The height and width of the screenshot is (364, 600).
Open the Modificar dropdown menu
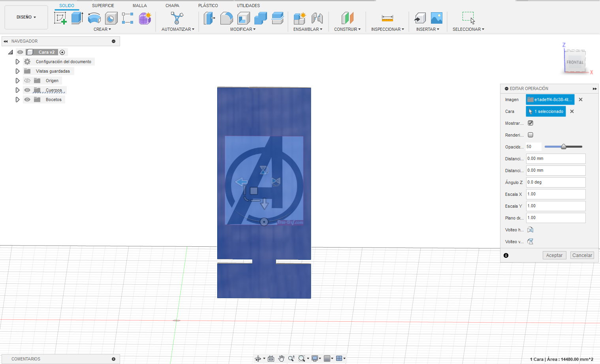pos(243,29)
